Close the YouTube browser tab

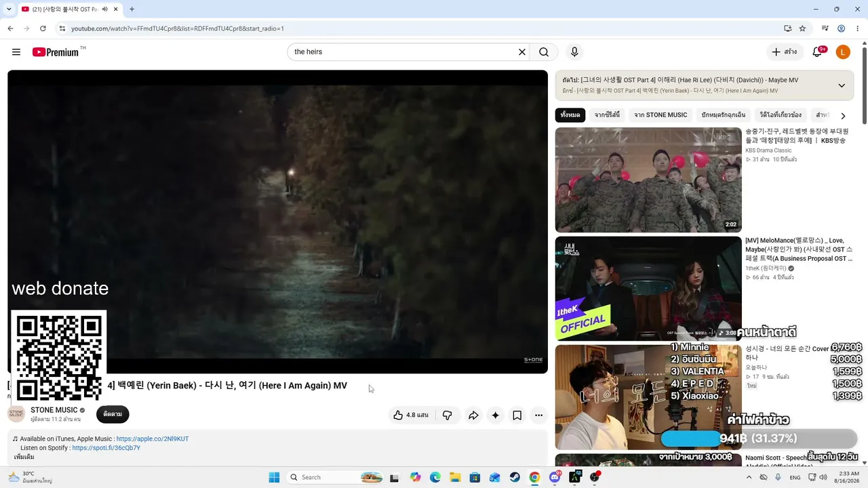click(x=116, y=9)
